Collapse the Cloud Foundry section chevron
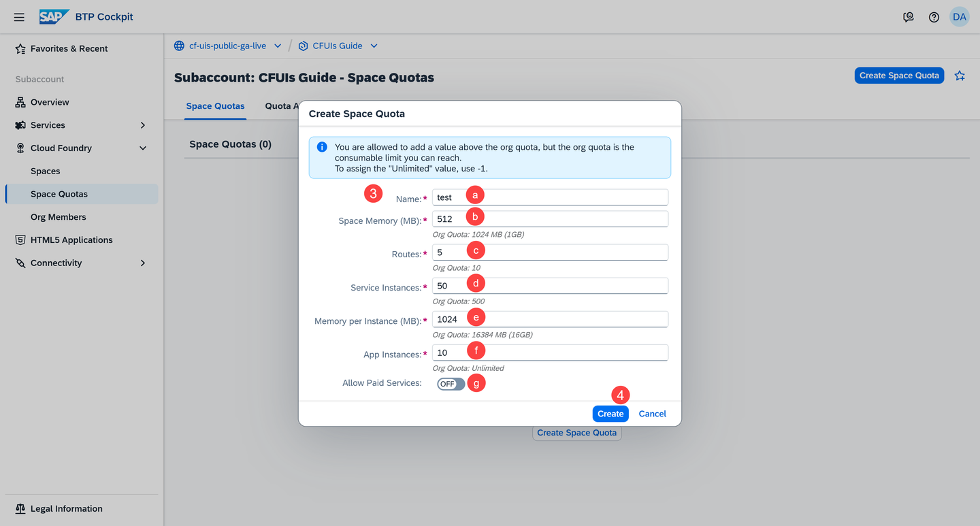 pos(143,148)
